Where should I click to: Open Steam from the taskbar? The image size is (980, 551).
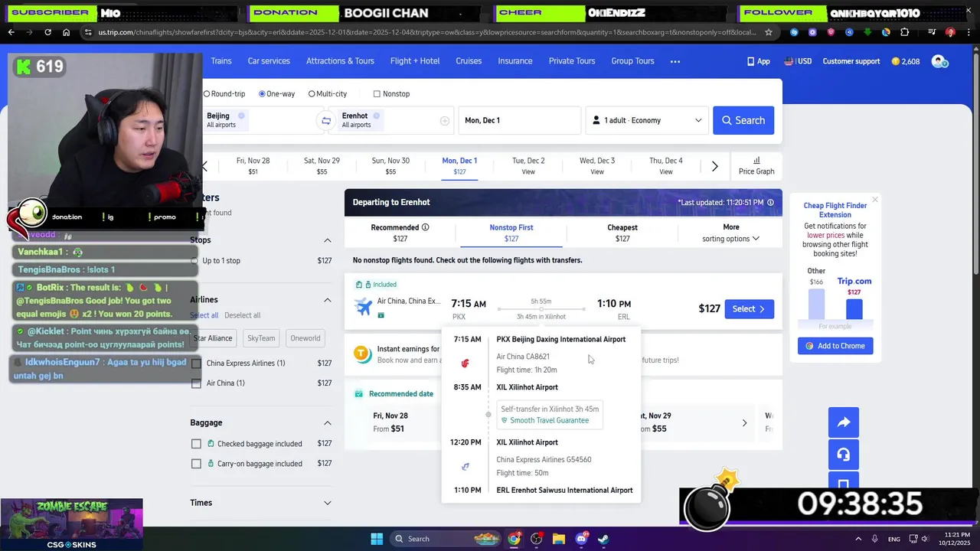pos(603,539)
